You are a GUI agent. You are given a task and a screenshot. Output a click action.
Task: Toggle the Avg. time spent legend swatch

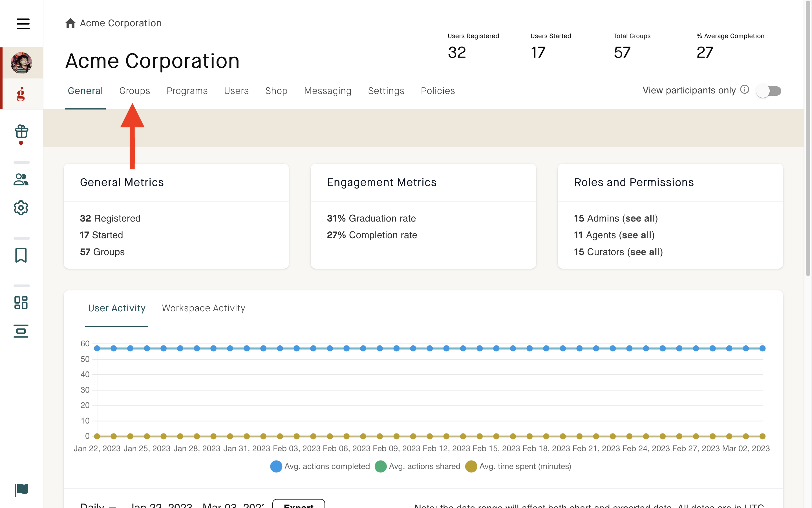coord(471,466)
